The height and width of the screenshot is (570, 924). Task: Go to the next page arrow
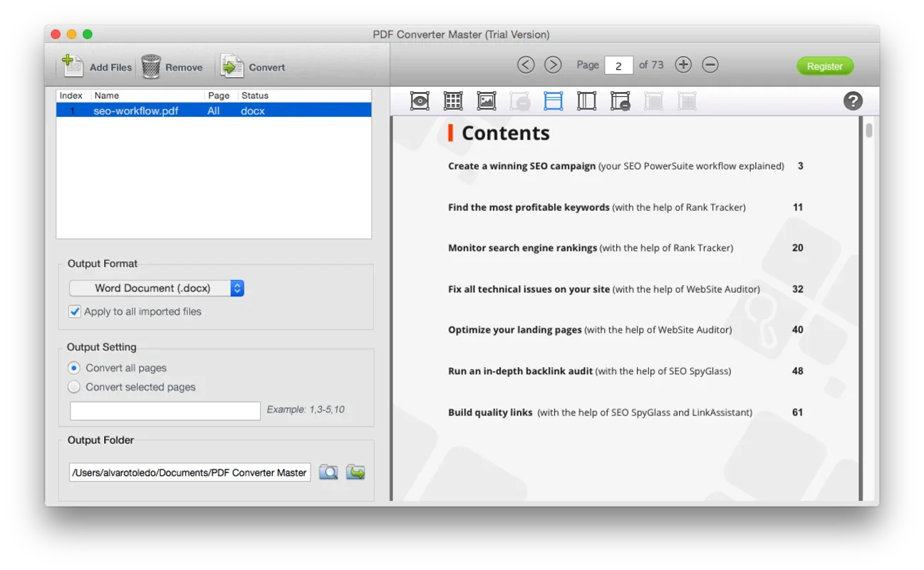(553, 65)
